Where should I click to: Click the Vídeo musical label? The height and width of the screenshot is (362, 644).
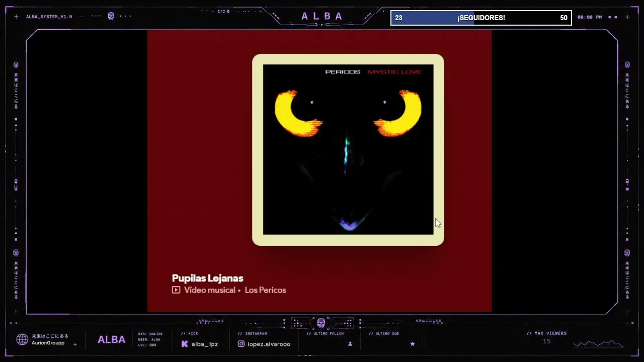(210, 290)
